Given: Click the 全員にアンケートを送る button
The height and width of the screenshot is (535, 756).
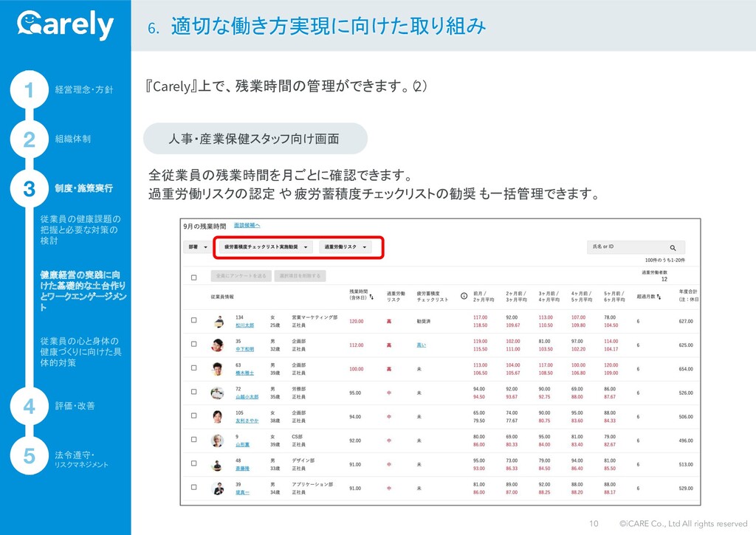Looking at the screenshot, I should point(241,276).
